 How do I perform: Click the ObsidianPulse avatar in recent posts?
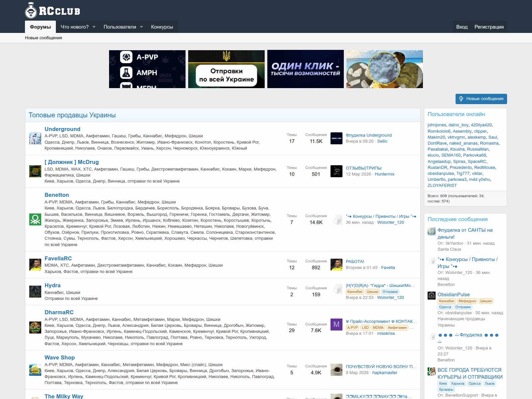432,295
